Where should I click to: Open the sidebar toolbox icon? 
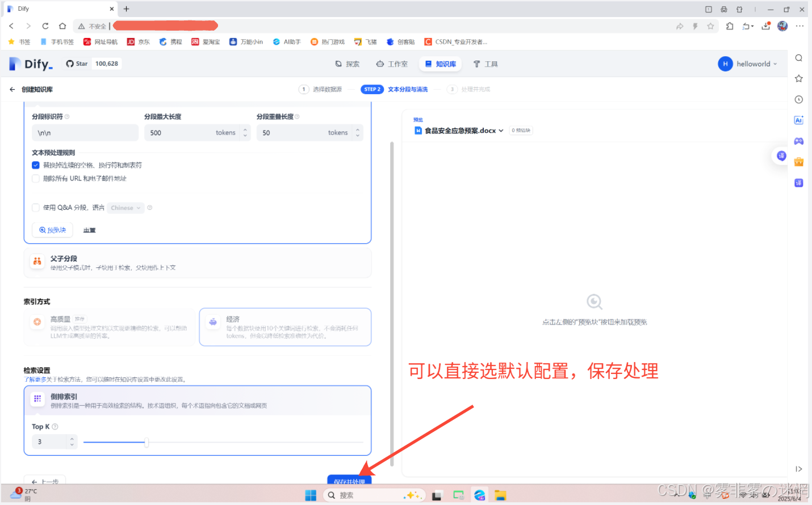tap(799, 162)
